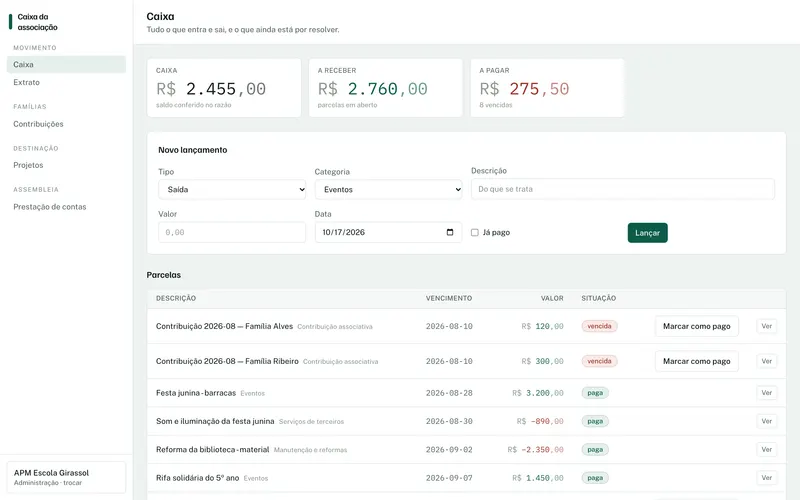
Task: Click Reforma da biblioteca - material description
Action: tap(213, 449)
